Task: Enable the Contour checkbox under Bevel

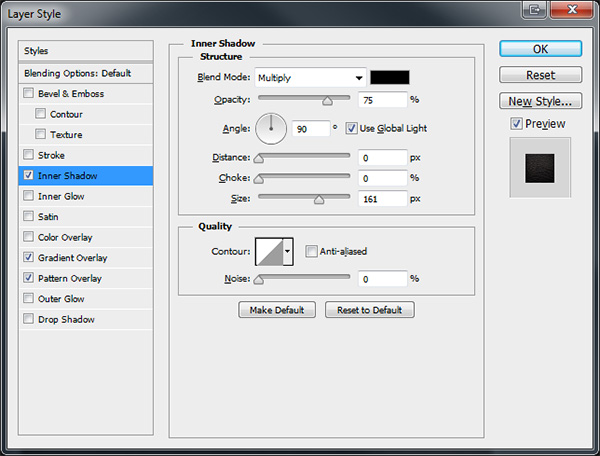Action: [x=40, y=114]
